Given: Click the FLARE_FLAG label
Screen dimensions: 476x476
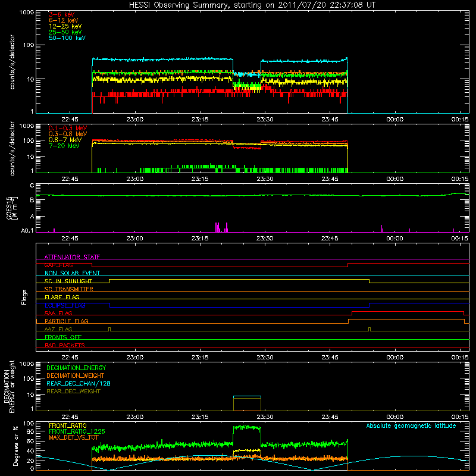Looking at the screenshot, I should tap(62, 297).
